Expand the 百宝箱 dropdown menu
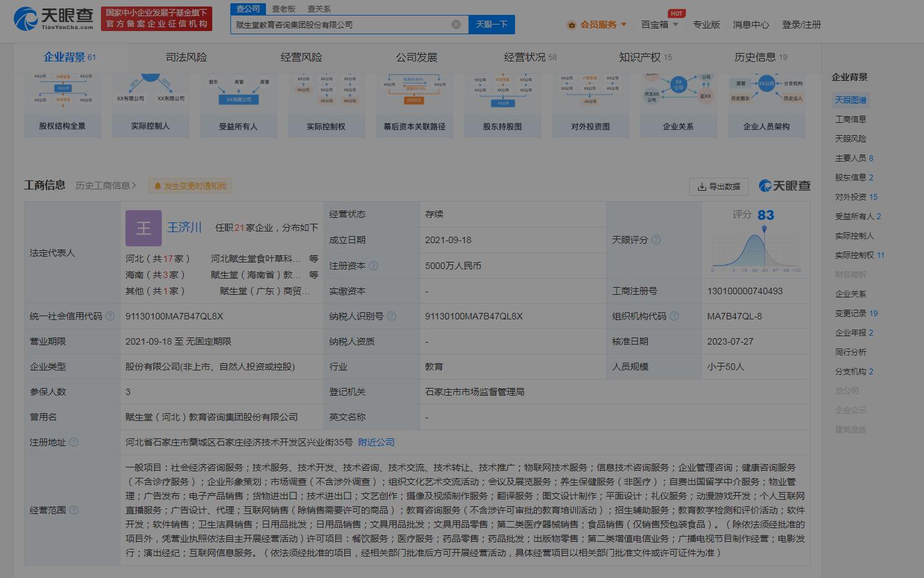 tap(659, 25)
